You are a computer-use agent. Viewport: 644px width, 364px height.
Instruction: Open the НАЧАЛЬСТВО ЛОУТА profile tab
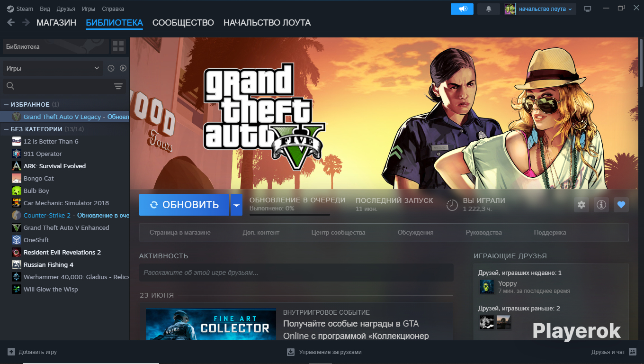(x=267, y=23)
